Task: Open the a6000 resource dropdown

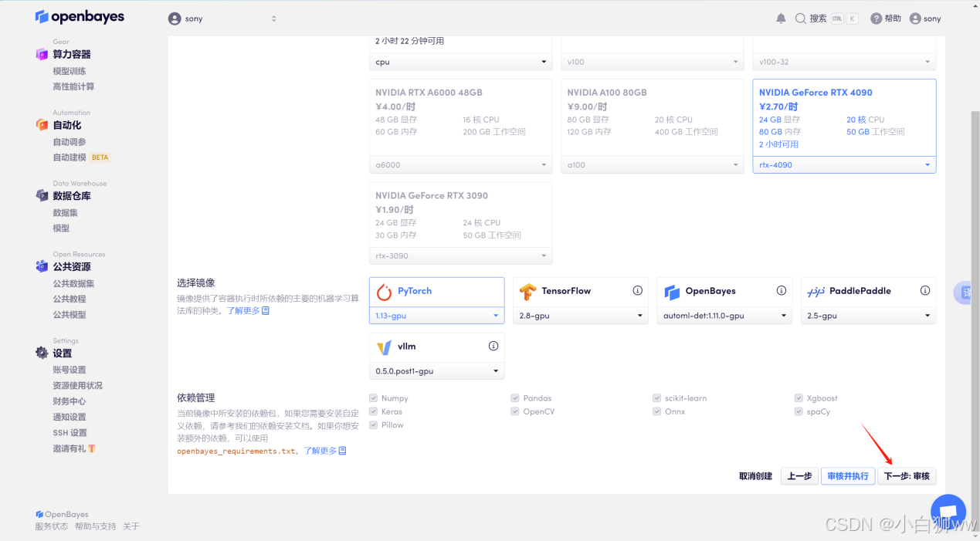Action: 461,164
